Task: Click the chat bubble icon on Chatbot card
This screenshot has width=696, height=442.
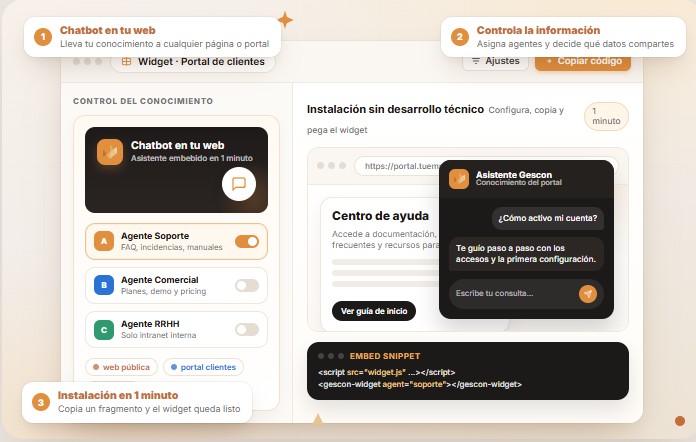Action: pyautogui.click(x=238, y=184)
